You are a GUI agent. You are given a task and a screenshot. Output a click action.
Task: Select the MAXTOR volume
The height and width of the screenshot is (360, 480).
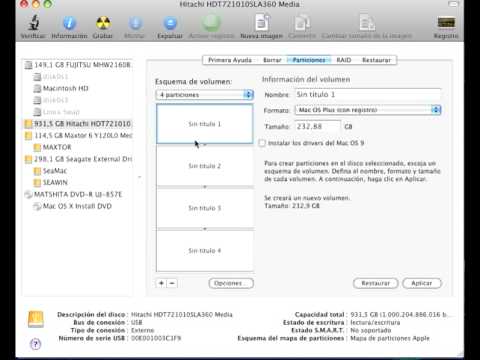[x=53, y=147]
